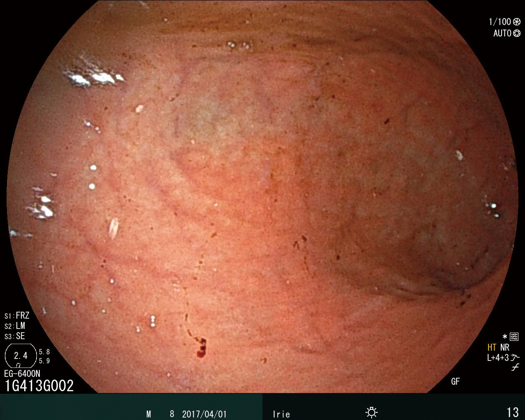Image resolution: width=525 pixels, height=420 pixels.
Task: Click the AUTO iris aperture icon
Action: click(x=517, y=33)
